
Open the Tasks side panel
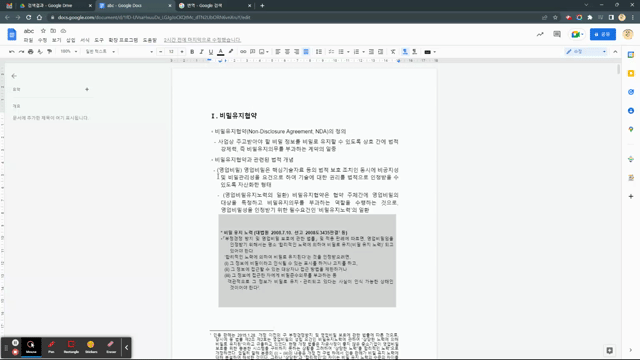631,92
